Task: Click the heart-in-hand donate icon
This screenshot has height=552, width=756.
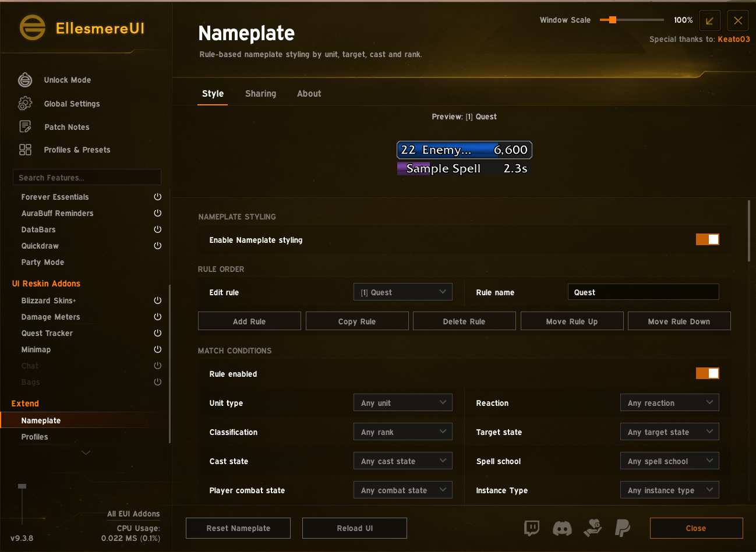Action: click(x=593, y=528)
